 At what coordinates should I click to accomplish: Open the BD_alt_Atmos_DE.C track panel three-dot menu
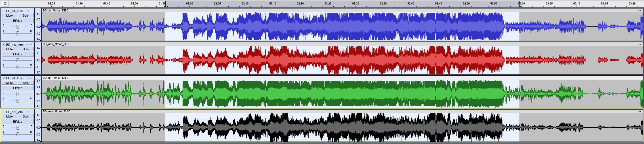[32, 11]
